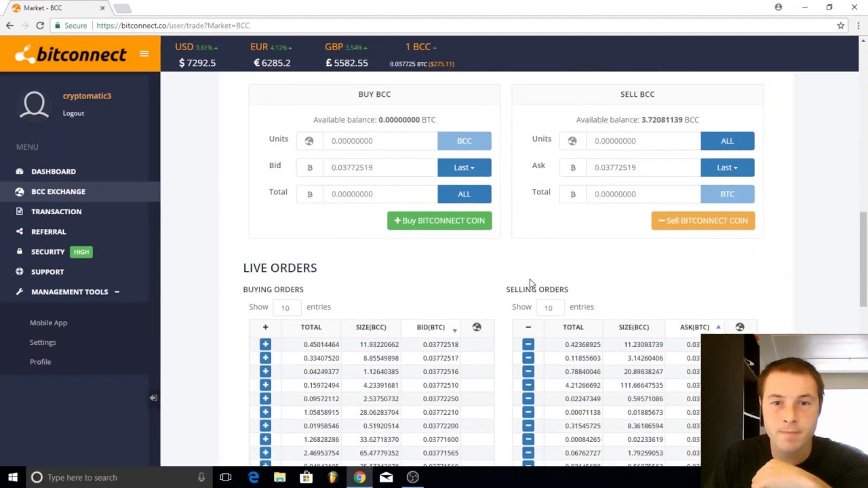The image size is (868, 488).
Task: Click the bitconnect logo
Action: pyautogui.click(x=71, y=54)
